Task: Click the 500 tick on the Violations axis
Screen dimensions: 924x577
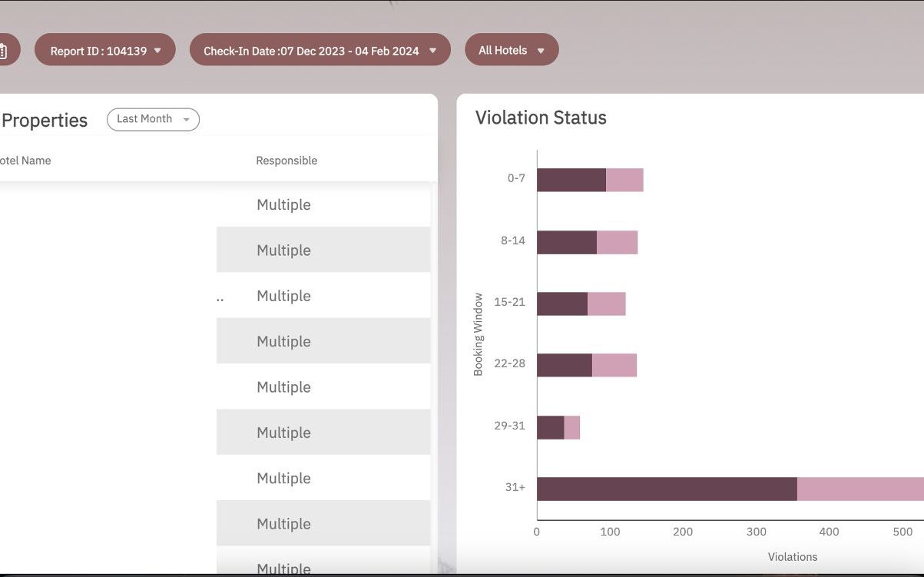Action: tap(902, 532)
